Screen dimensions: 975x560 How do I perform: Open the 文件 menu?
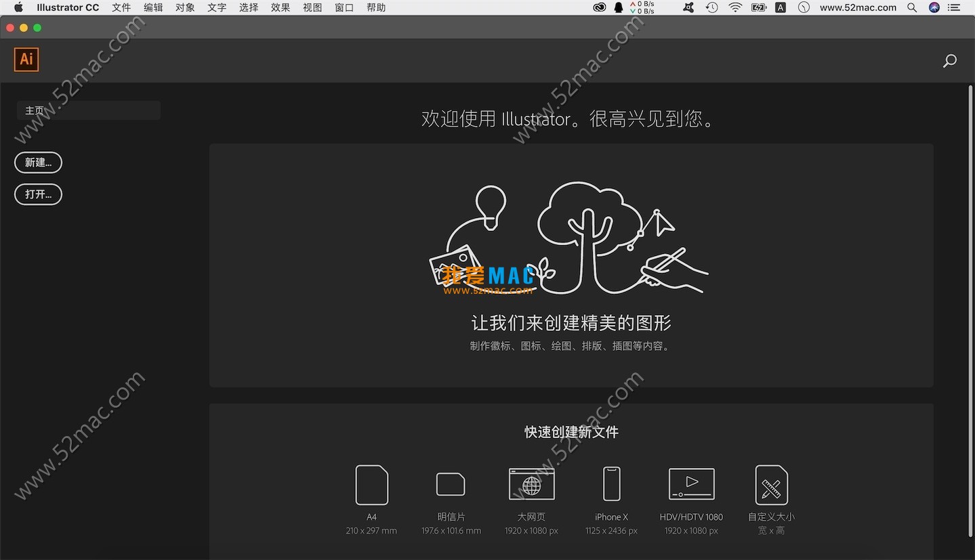pyautogui.click(x=121, y=7)
